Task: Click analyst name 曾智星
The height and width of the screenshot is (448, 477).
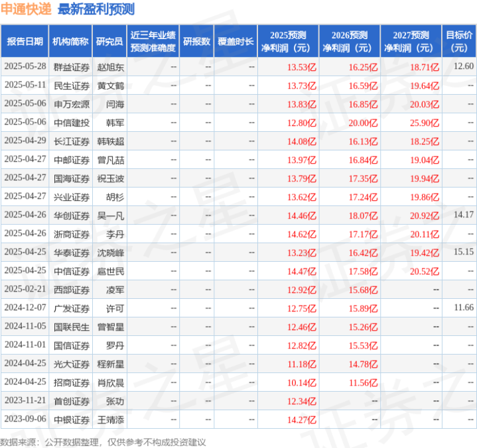Action: pyautogui.click(x=111, y=327)
